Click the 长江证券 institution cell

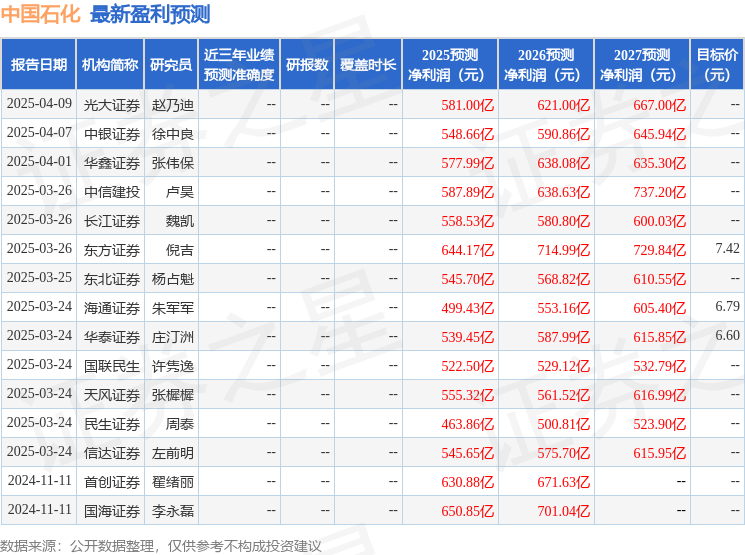(112, 221)
